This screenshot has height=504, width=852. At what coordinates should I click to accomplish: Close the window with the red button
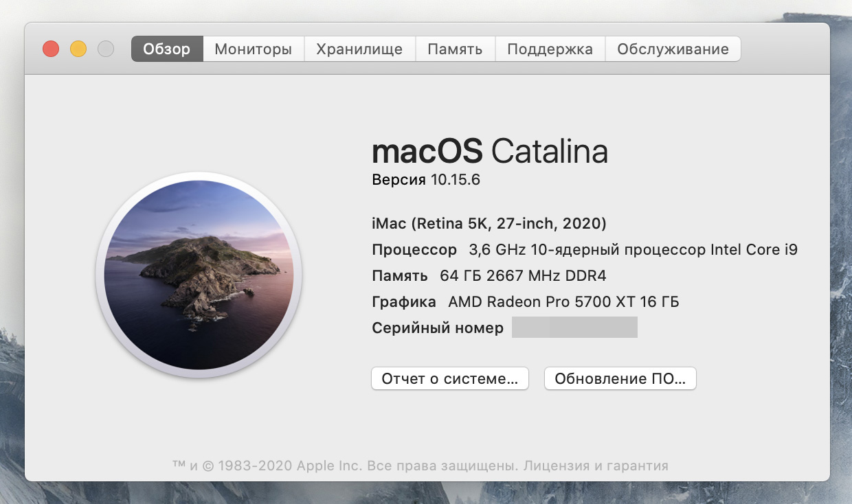tap(51, 49)
